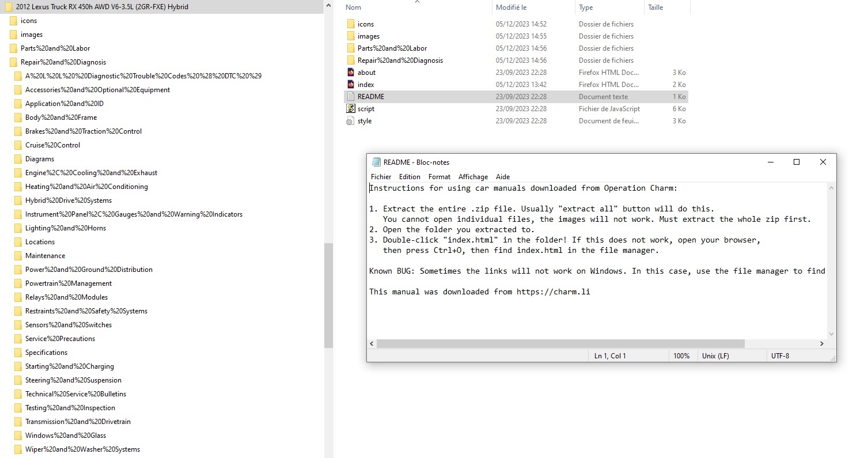Click the Notepad icon in README title bar
The width and height of the screenshot is (868, 458).
[376, 162]
